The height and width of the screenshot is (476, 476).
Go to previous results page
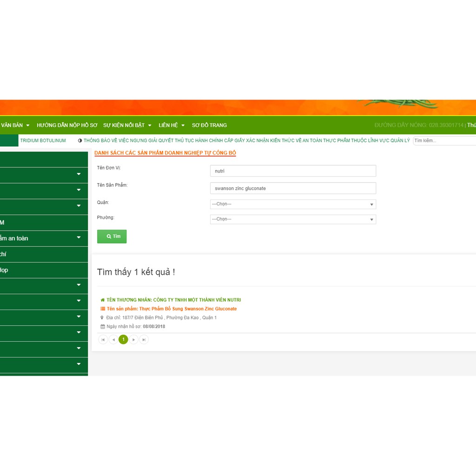click(x=113, y=340)
